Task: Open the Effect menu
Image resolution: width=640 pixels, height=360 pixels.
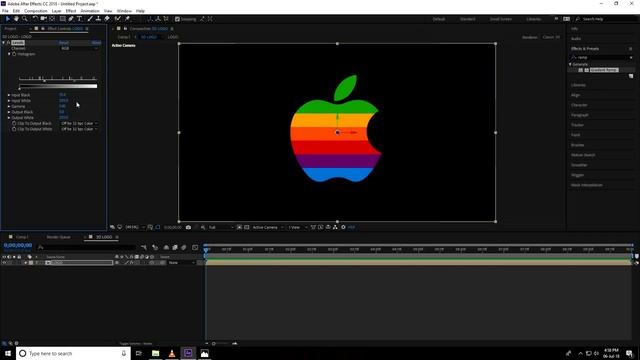Action: (71, 11)
